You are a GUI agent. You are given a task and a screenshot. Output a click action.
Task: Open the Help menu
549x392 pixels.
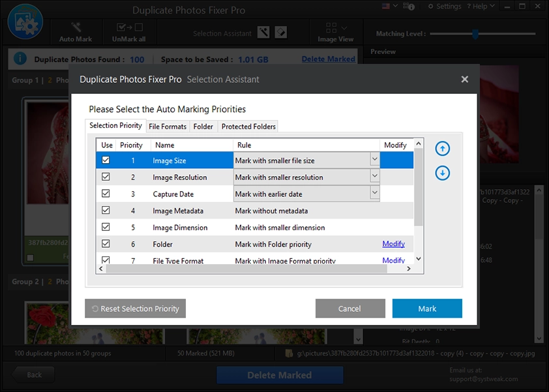tap(481, 7)
